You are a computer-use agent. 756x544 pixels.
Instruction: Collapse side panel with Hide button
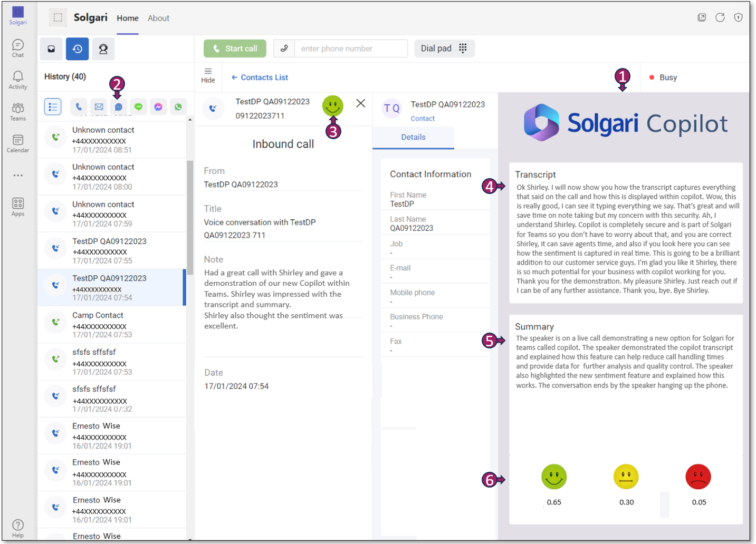click(208, 75)
